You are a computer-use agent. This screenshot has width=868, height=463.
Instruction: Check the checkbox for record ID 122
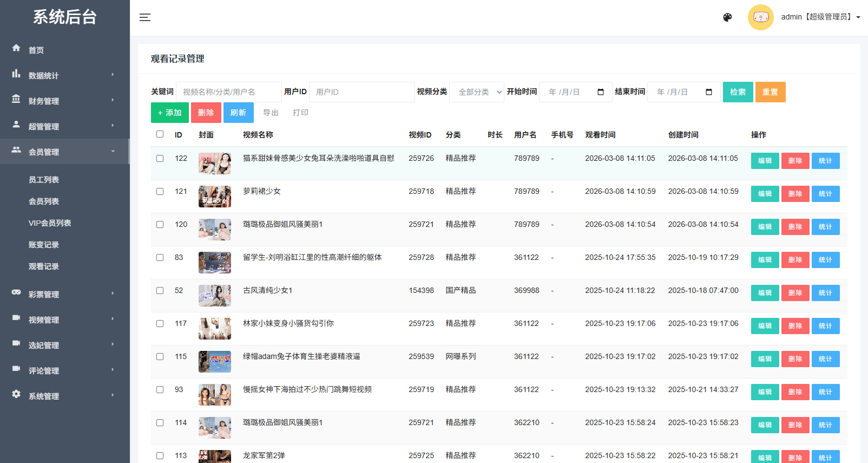coord(160,159)
